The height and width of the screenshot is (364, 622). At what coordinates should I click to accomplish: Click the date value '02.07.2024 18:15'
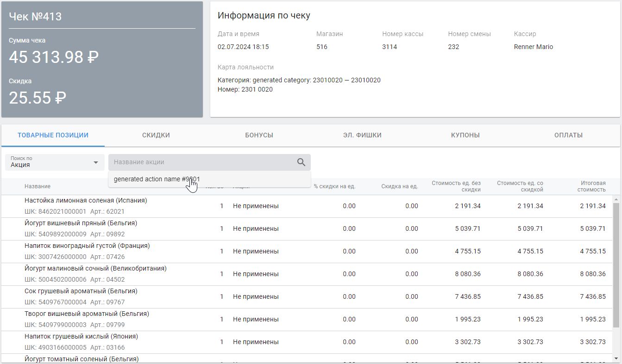pyautogui.click(x=243, y=47)
